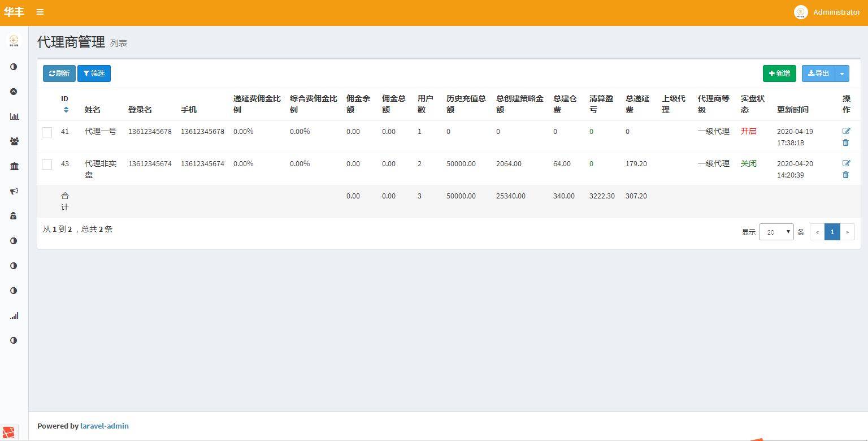Open the signal bars sidebar item
Viewport: 868px width, 441px height.
click(x=14, y=315)
